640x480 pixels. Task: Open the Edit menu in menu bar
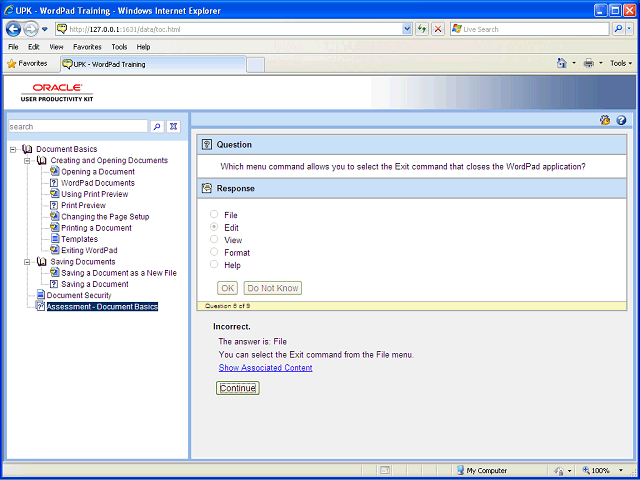tap(33, 47)
